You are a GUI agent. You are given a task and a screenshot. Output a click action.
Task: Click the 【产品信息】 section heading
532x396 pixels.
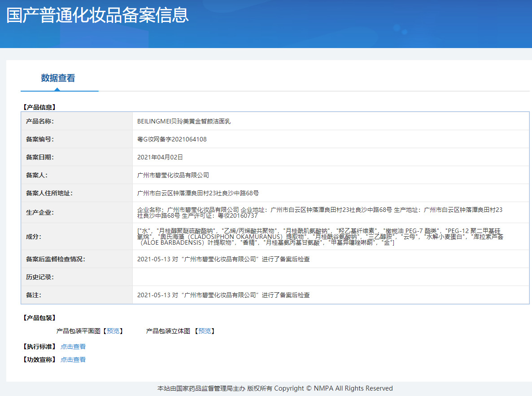point(39,107)
